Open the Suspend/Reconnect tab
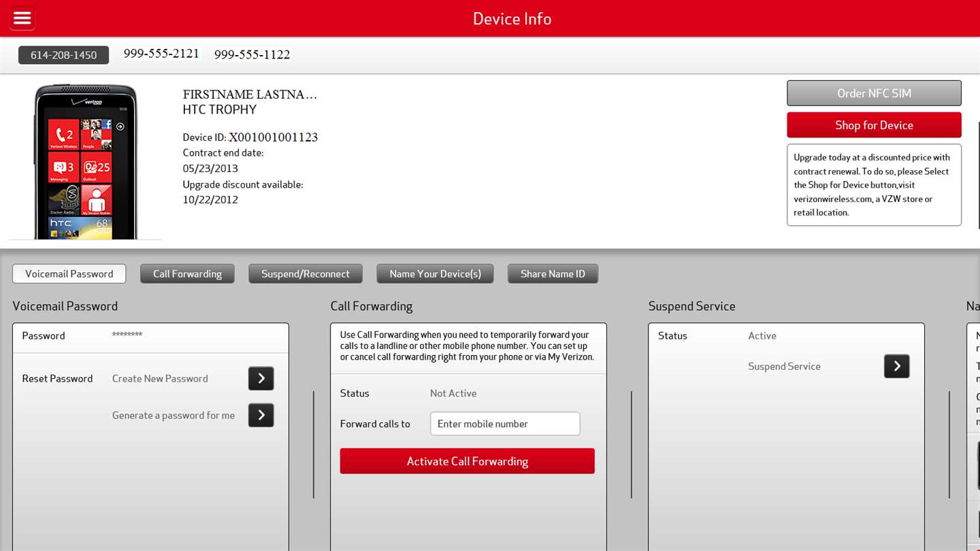The height and width of the screenshot is (551, 980). (306, 273)
